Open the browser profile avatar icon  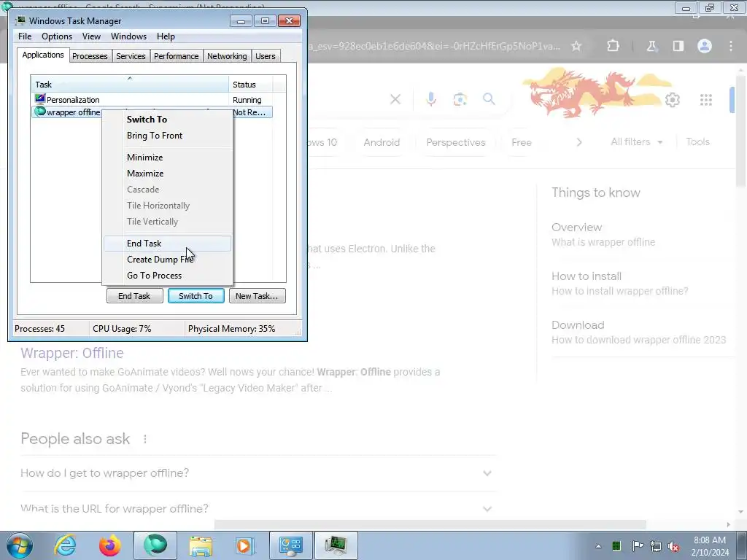[705, 46]
